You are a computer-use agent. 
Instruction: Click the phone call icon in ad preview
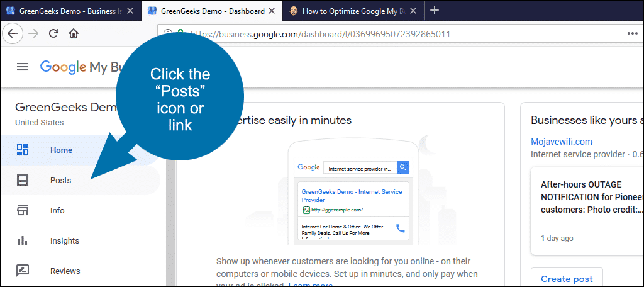[x=400, y=228]
